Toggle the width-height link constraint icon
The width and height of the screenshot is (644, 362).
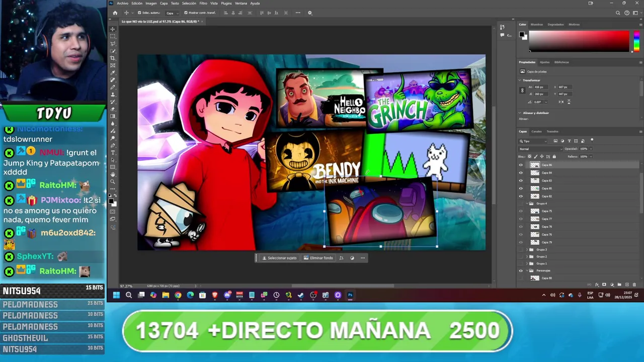522,90
